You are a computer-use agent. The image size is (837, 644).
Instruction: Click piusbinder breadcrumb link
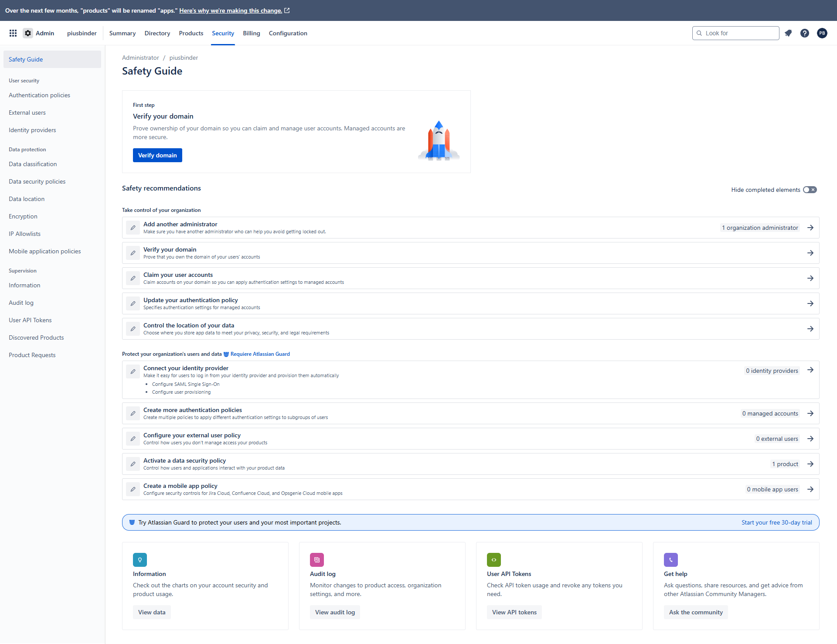[x=184, y=58]
